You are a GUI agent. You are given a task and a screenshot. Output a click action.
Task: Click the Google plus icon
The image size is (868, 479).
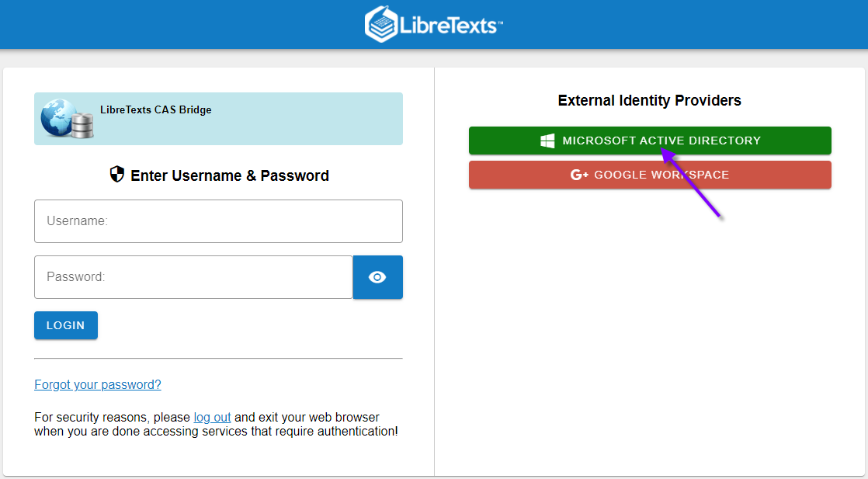[579, 175]
